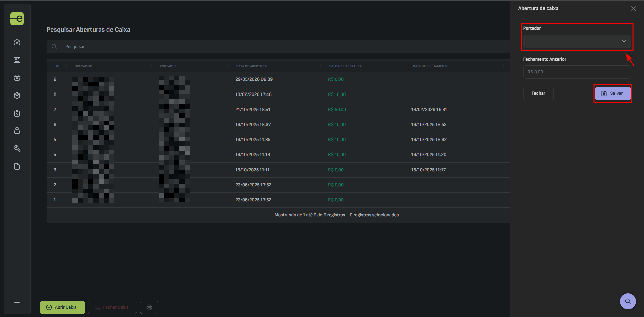Open the shopping basket icon in sidebar

click(17, 78)
